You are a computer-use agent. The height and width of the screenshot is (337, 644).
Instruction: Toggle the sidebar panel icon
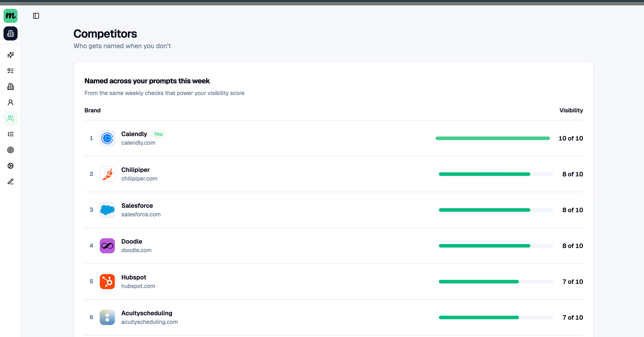point(36,16)
